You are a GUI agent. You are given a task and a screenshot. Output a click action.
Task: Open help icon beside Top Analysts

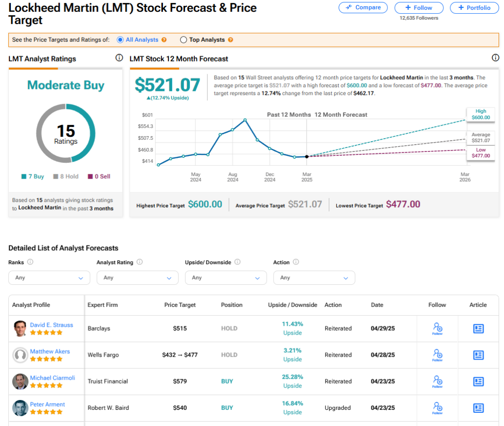(230, 40)
